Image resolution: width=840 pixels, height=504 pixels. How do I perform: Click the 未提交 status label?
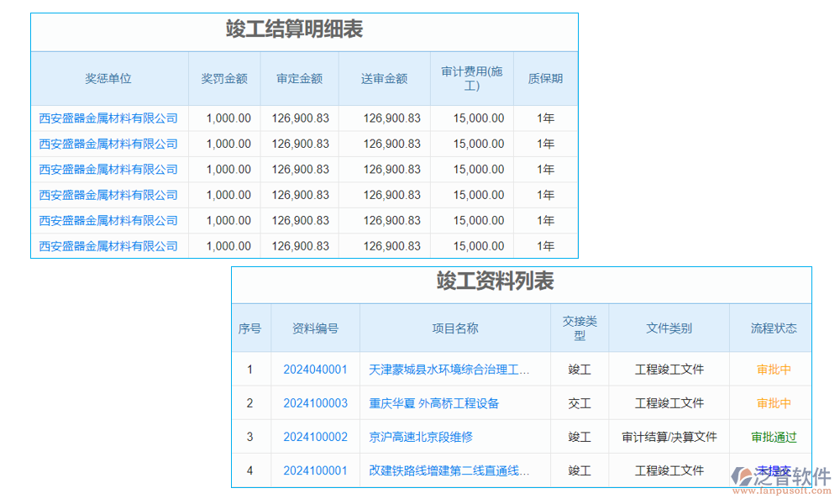click(x=771, y=470)
